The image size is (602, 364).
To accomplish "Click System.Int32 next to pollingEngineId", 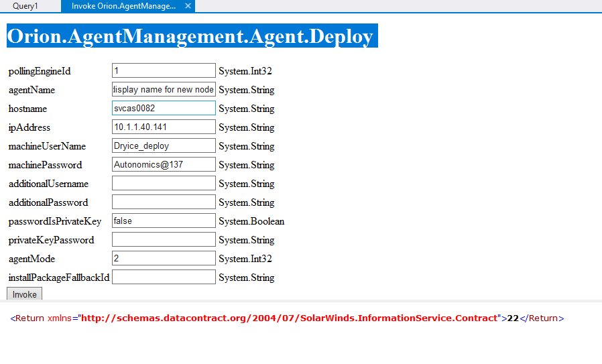I will (x=245, y=71).
